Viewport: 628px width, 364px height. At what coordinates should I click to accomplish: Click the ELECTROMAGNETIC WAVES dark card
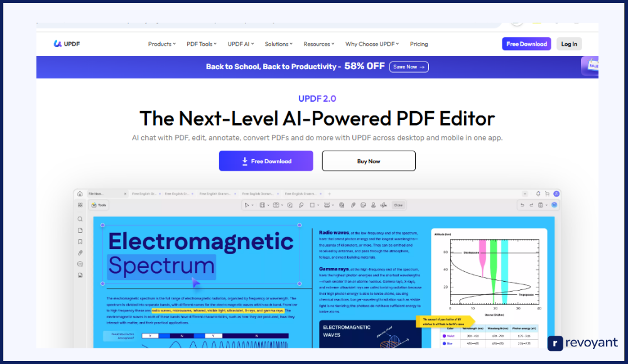tap(370, 334)
